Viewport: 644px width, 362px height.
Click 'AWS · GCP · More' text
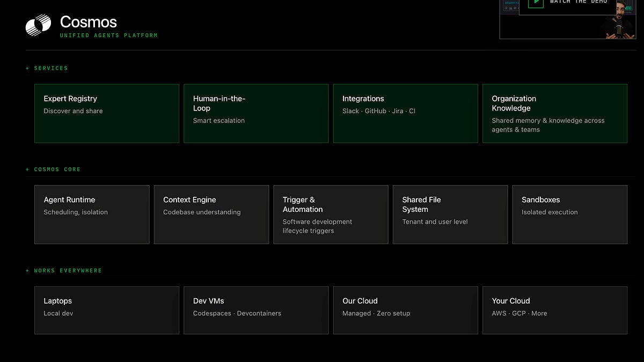519,314
